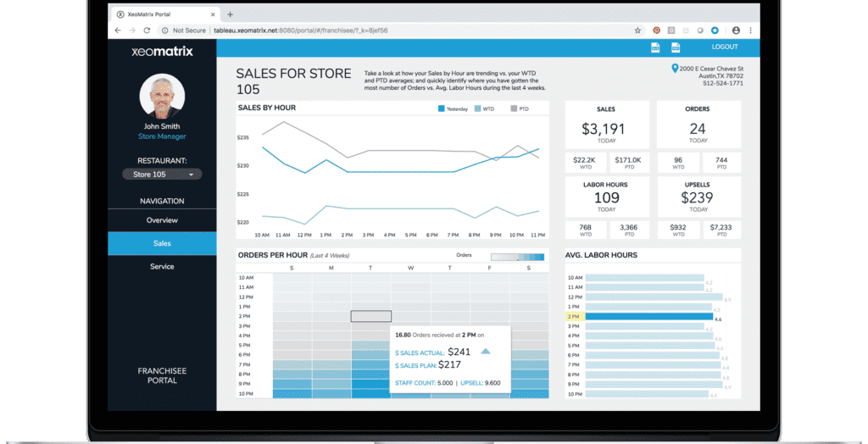Click the M day column header
The image size is (868, 444).
point(331,268)
